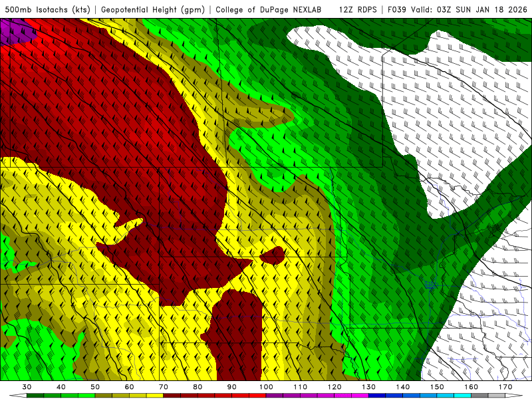Click the yellow 65-70 kt legend swatch

click(155, 396)
